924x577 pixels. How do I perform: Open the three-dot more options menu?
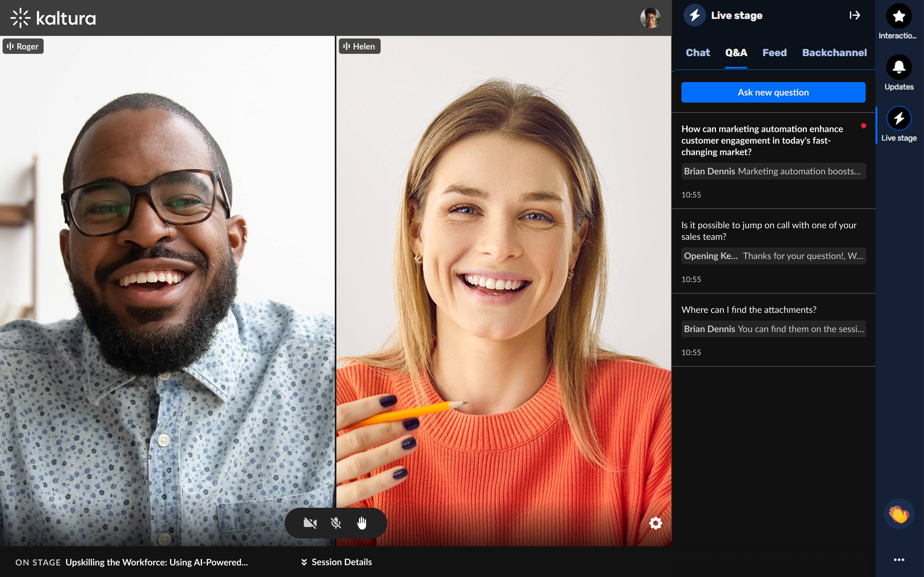tap(899, 560)
